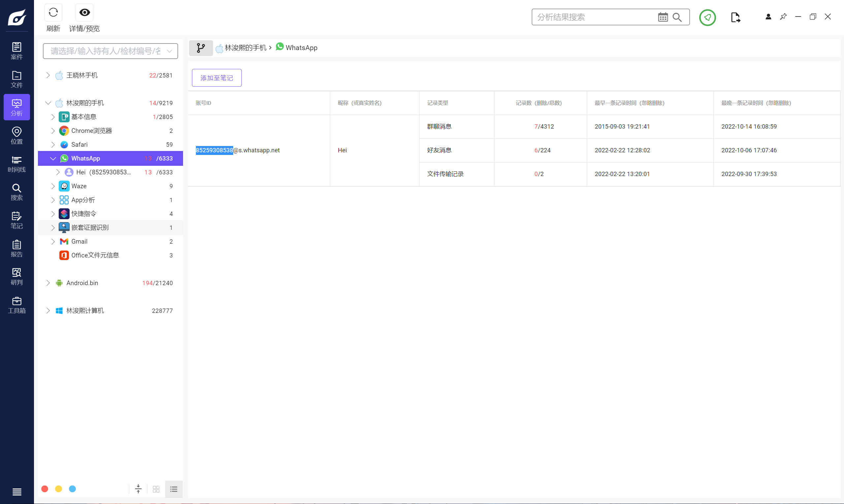Image resolution: width=844 pixels, height=504 pixels.
Task: Open the holder/evidence selection dropdown
Action: tap(110, 51)
